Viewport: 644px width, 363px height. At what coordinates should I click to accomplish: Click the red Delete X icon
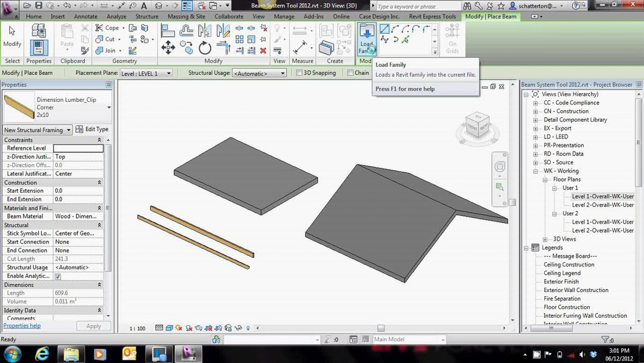(x=263, y=50)
